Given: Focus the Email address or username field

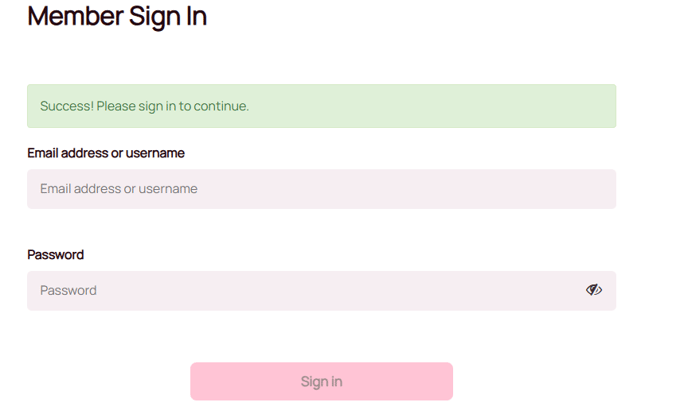Looking at the screenshot, I should click(x=321, y=189).
